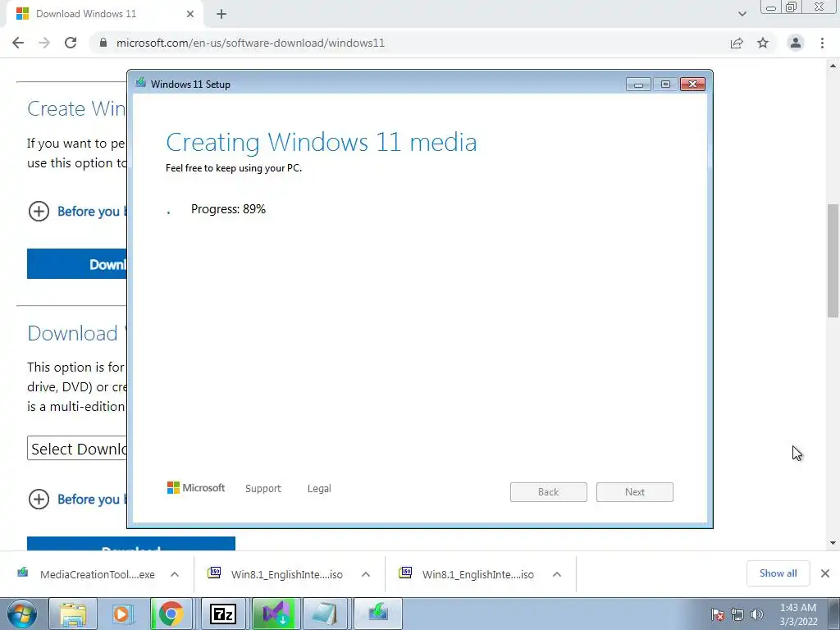Open Chrome tab search chevron
Viewport: 840px width, 630px height.
point(742,14)
